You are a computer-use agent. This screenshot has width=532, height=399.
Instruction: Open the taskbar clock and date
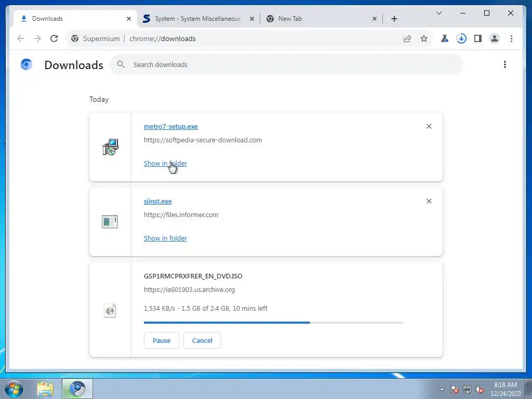tap(505, 389)
